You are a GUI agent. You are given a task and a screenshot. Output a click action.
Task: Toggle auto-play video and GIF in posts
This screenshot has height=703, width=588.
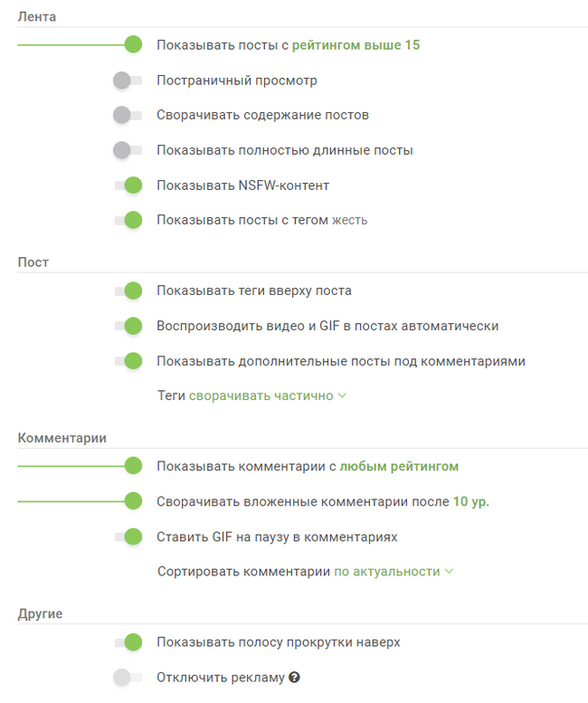pos(128,326)
